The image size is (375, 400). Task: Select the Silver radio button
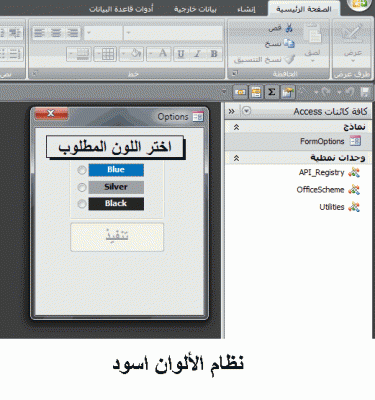coord(82,187)
